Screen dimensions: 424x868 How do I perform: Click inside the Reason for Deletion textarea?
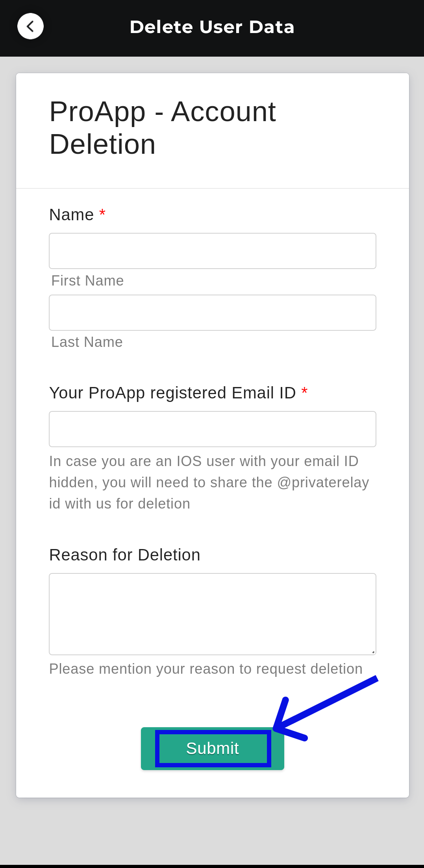[x=212, y=614]
